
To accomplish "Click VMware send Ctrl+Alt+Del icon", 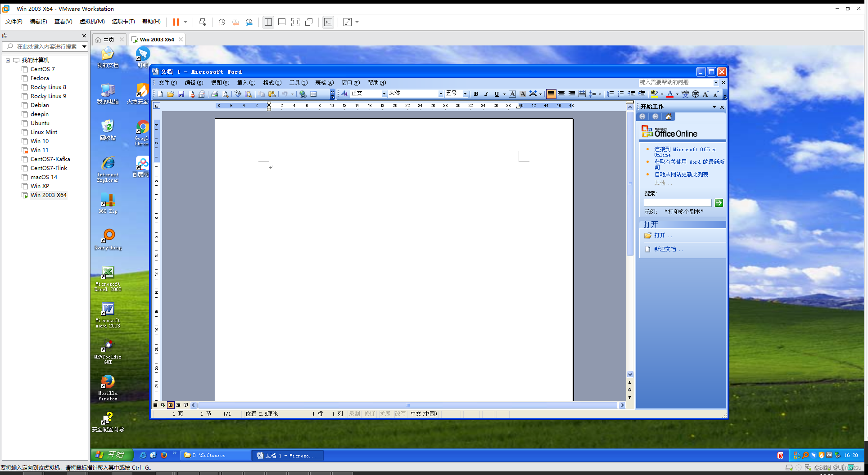I will 203,22.
